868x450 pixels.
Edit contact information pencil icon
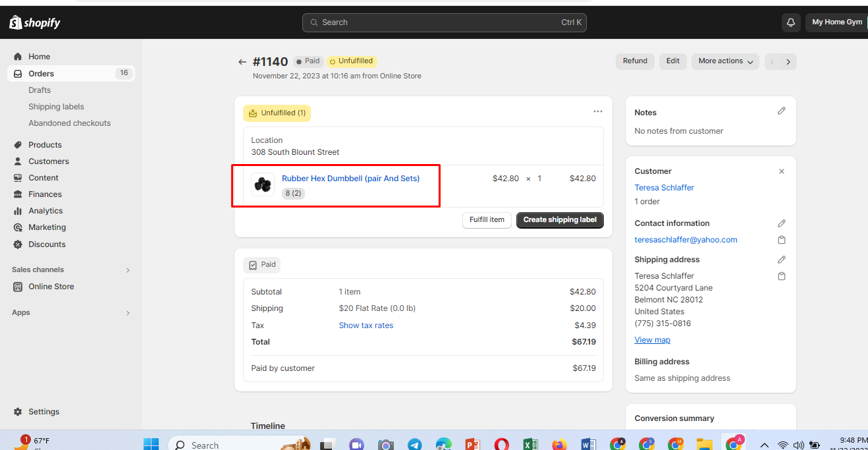(x=781, y=223)
